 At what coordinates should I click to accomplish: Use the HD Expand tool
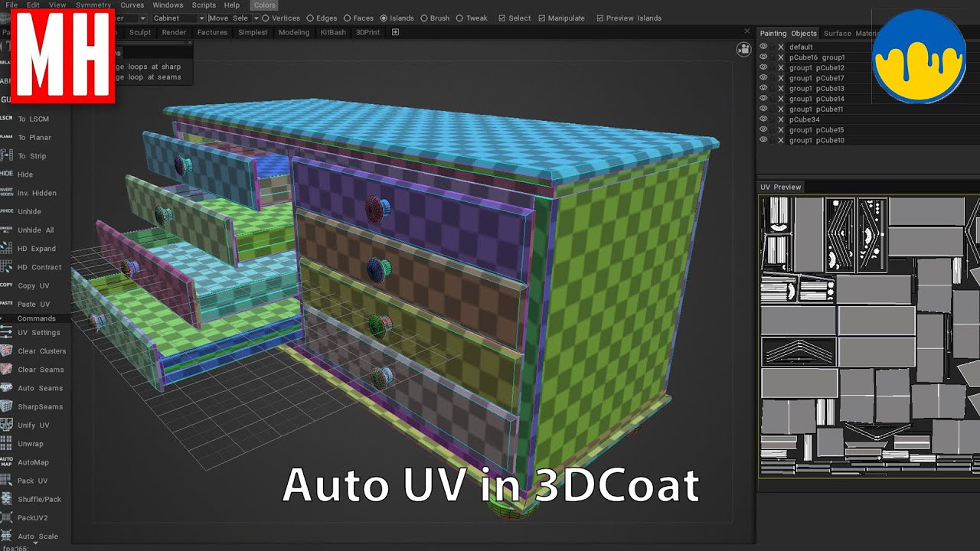pos(37,249)
